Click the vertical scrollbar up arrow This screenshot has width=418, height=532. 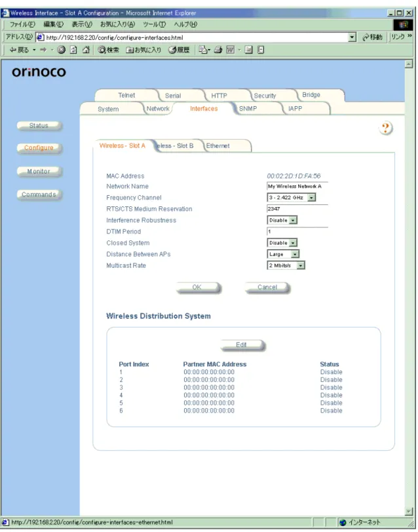(409, 64)
